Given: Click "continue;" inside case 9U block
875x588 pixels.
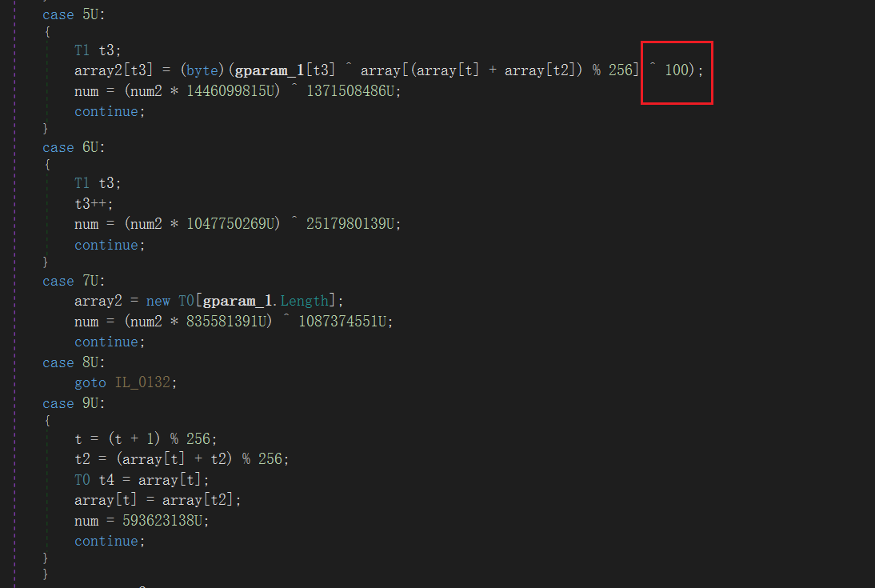Looking at the screenshot, I should [x=110, y=541].
